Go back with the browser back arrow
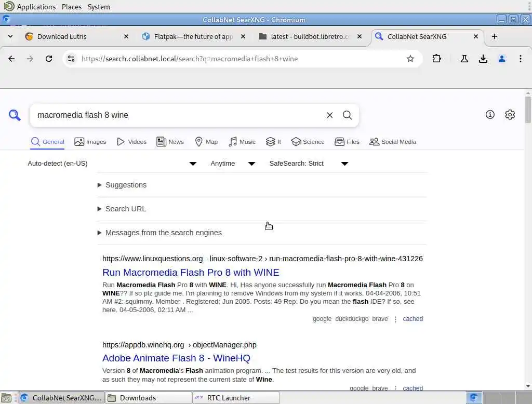The width and height of the screenshot is (532, 404). coord(11,59)
